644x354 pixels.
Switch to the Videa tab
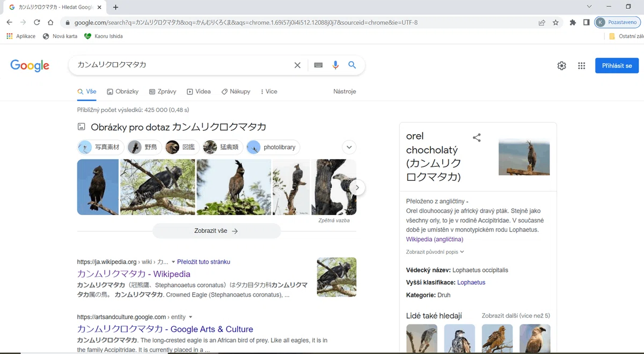point(199,92)
